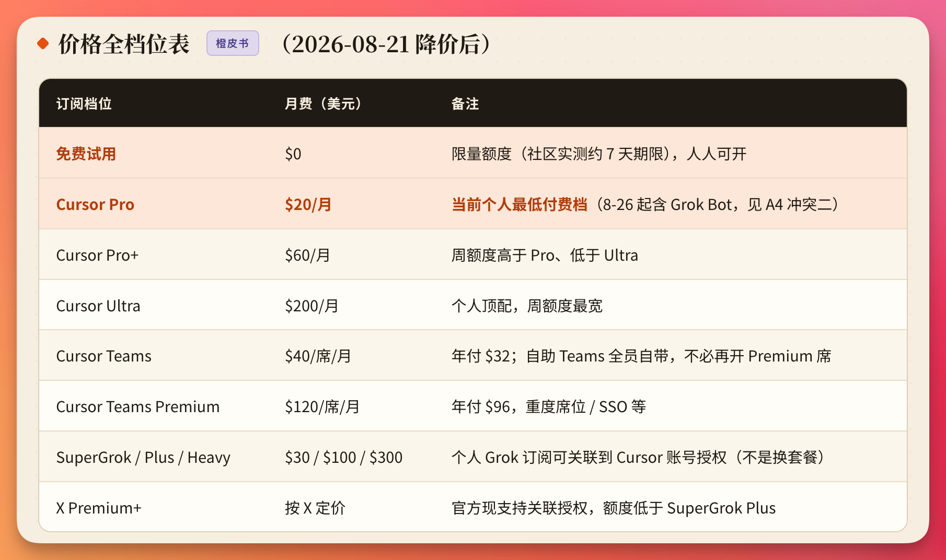Click the note 个人顶配，周额度最宽
946x560 pixels.
click(527, 306)
